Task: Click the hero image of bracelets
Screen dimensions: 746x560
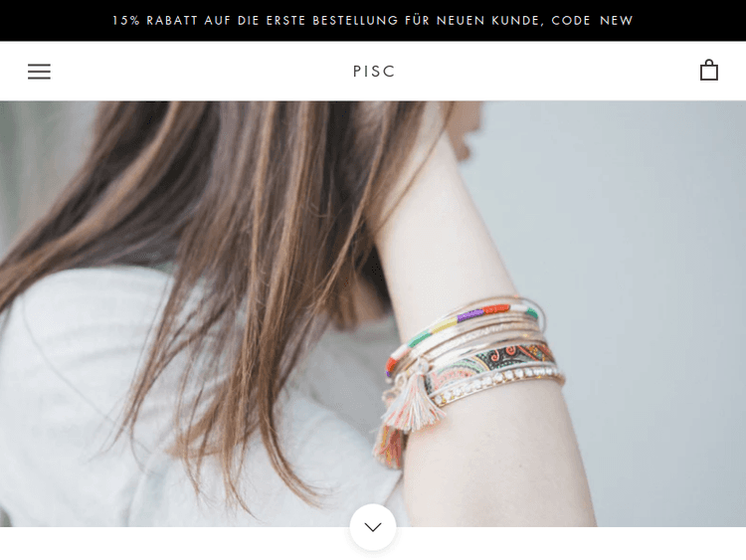Action: point(373,313)
